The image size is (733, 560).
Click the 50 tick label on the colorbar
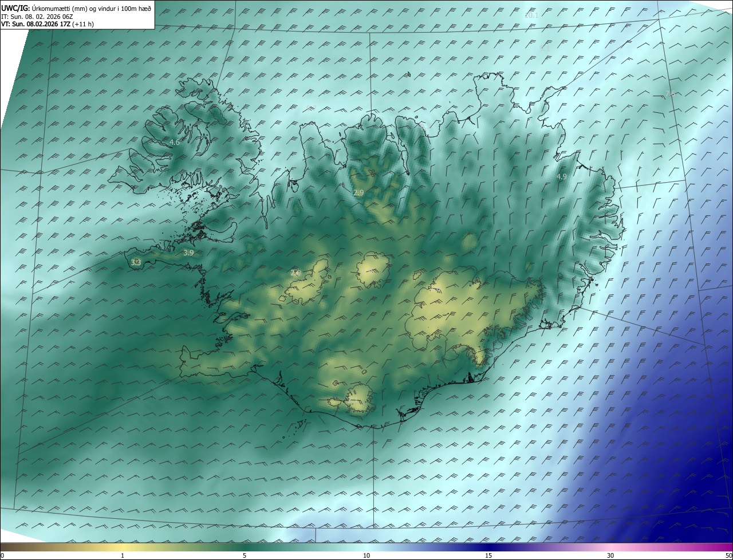(x=728, y=555)
